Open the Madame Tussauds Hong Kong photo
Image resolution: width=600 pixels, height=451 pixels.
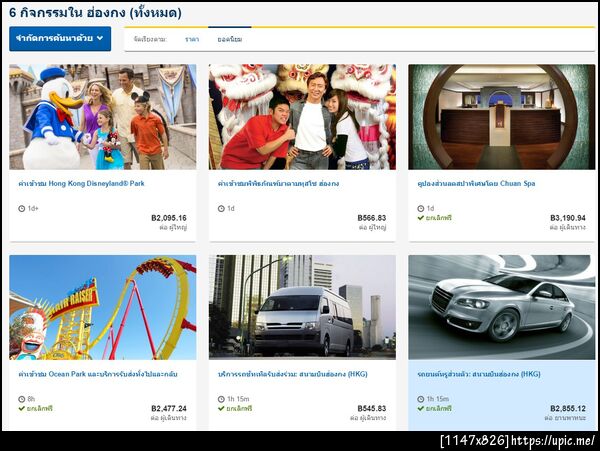click(302, 117)
